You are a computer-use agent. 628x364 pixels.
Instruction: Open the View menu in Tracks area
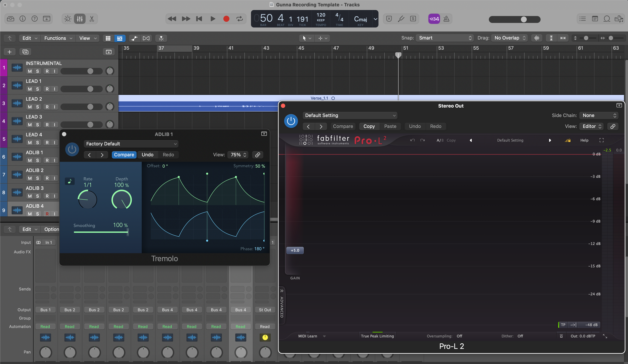(x=88, y=38)
